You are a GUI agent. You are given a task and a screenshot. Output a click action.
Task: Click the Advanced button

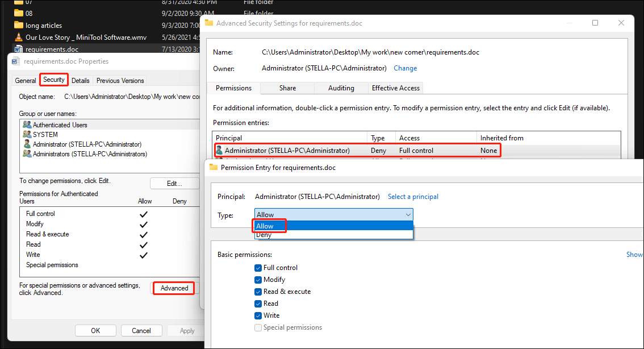point(174,288)
